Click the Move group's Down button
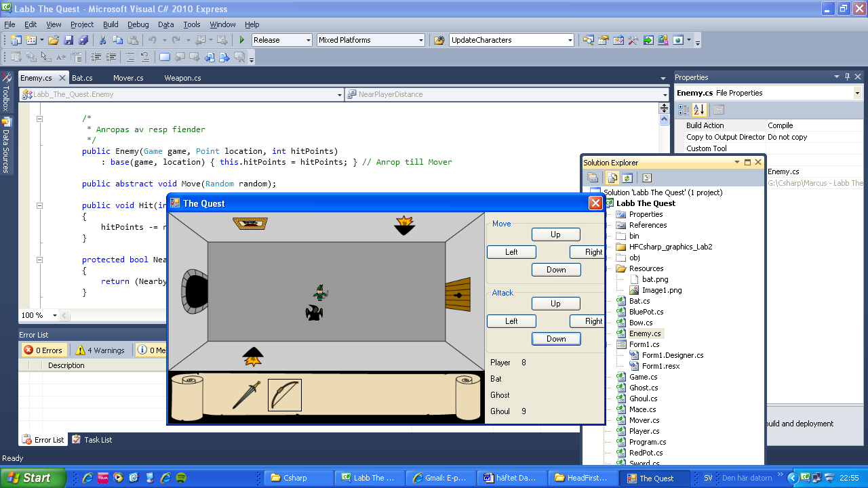This screenshot has height=488, width=868. [x=556, y=270]
